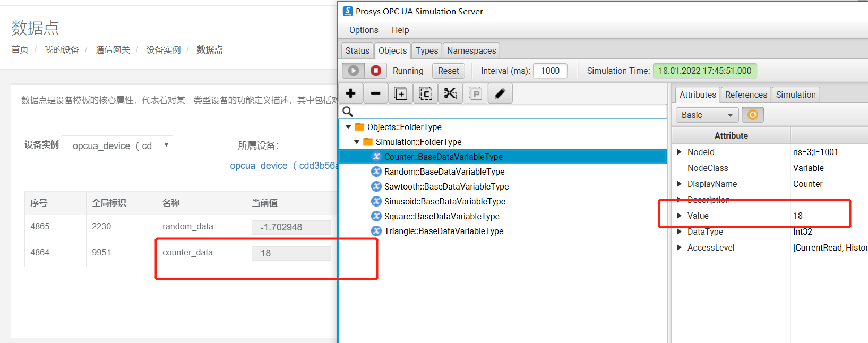
Task: Open the Basic attribute view dropdown
Action: [x=707, y=115]
